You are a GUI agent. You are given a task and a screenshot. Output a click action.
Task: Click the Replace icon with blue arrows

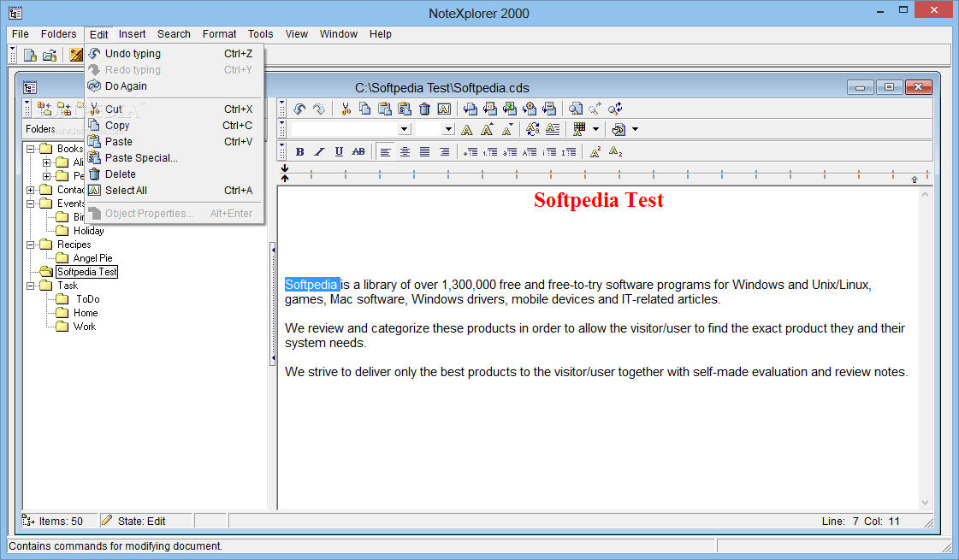tap(615, 109)
